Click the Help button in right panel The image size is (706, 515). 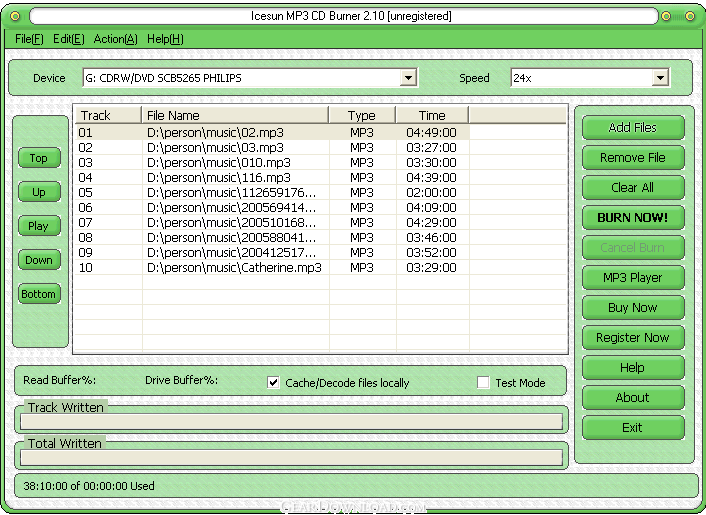click(633, 367)
